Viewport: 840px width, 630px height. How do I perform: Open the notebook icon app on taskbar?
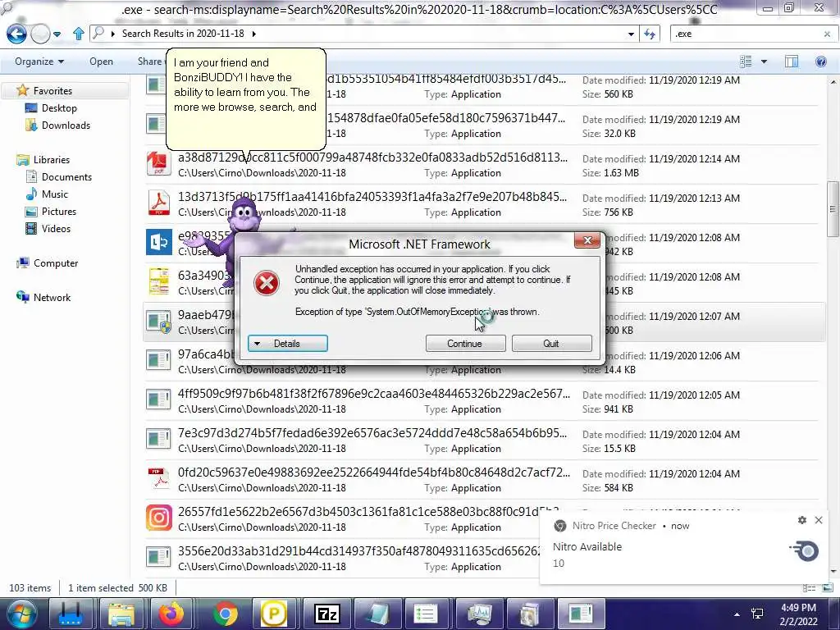coord(377,614)
